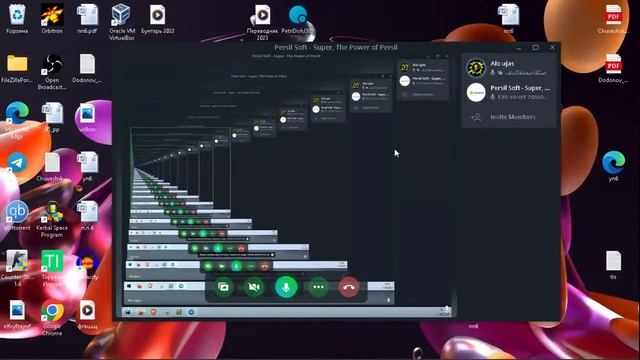Image resolution: width=640 pixels, height=360 pixels.
Task: Launch Oracle VM VirtualBox shortcut
Action: point(122,21)
